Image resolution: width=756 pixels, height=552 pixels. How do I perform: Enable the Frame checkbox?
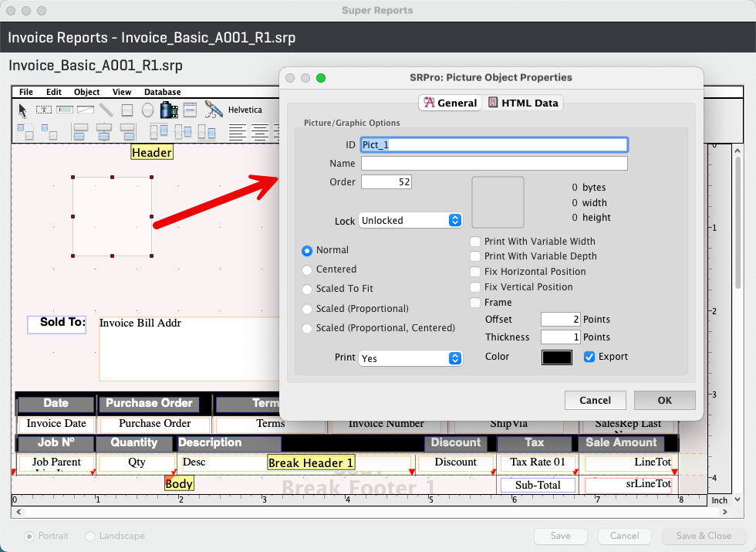click(475, 303)
